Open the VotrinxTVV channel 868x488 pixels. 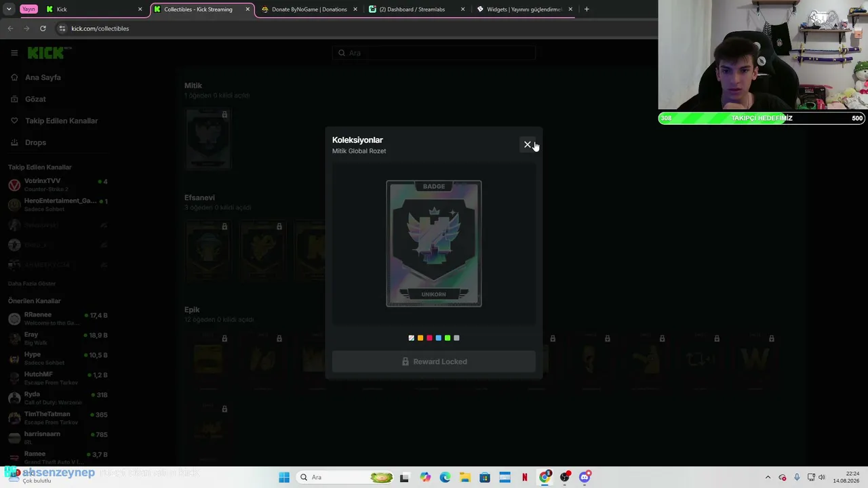[x=58, y=185]
